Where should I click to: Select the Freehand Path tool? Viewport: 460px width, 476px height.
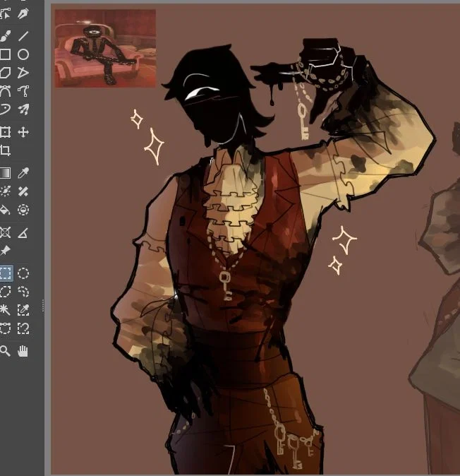pos(23,90)
